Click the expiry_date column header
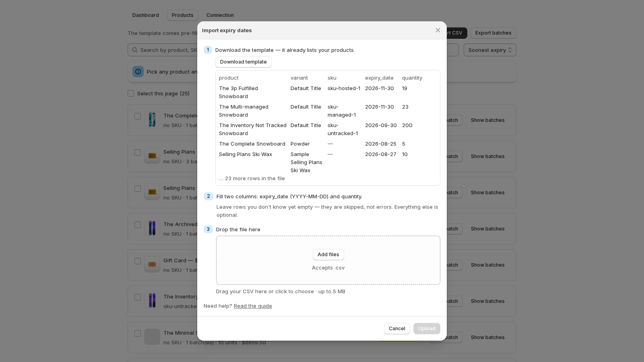 (379, 78)
